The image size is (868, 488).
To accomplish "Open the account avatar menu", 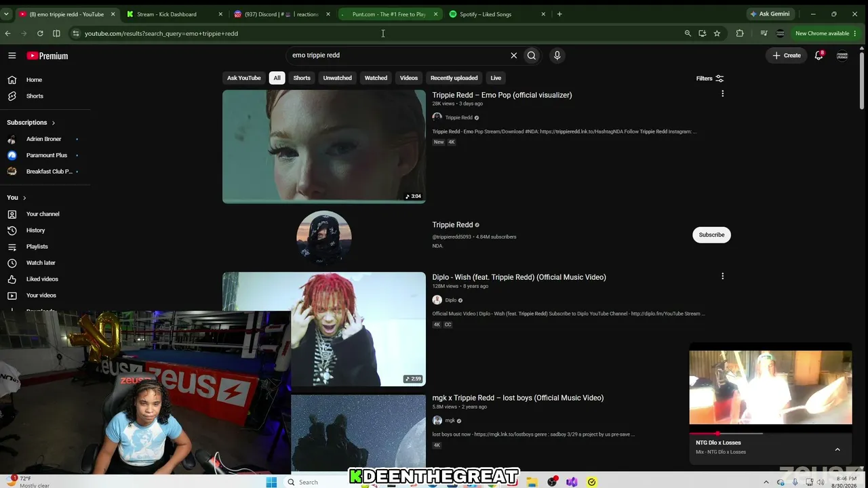I will click(x=842, y=56).
